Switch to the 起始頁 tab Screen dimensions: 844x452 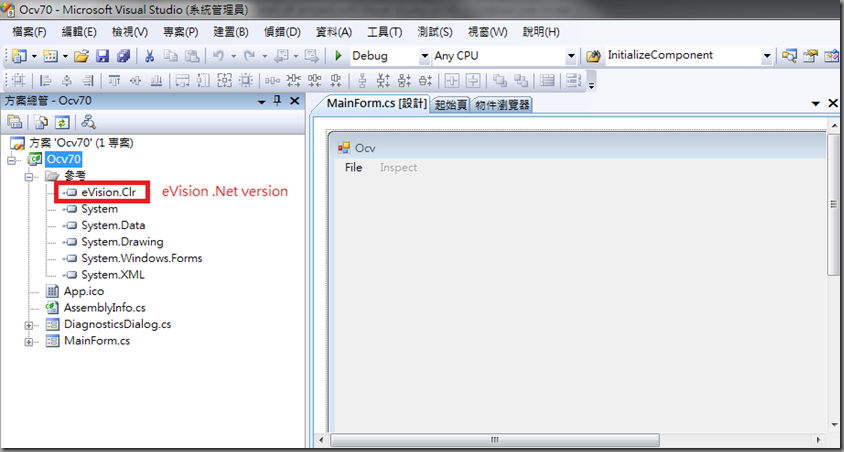(x=451, y=105)
